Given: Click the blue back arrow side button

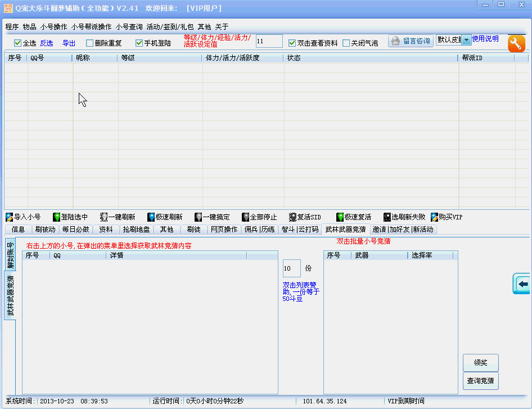Looking at the screenshot, I should click(522, 284).
